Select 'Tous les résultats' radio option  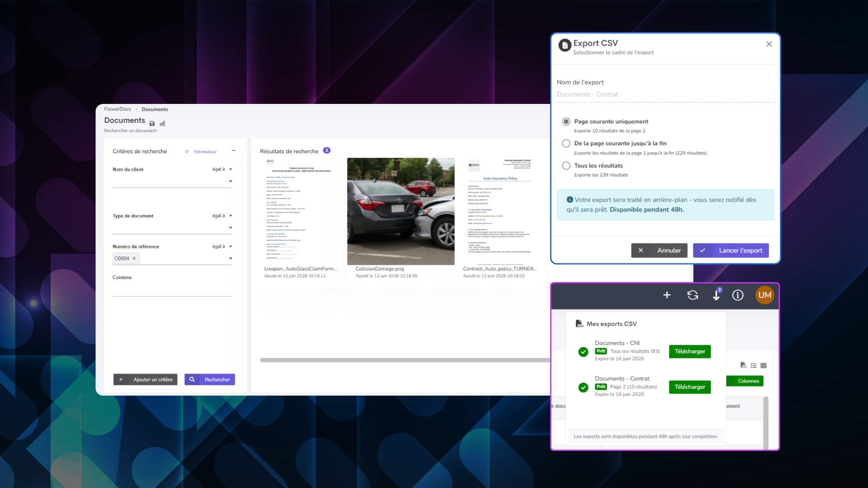(566, 166)
